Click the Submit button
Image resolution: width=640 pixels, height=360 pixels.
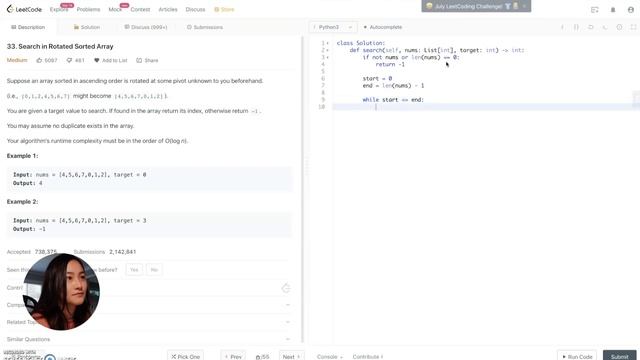(619, 356)
